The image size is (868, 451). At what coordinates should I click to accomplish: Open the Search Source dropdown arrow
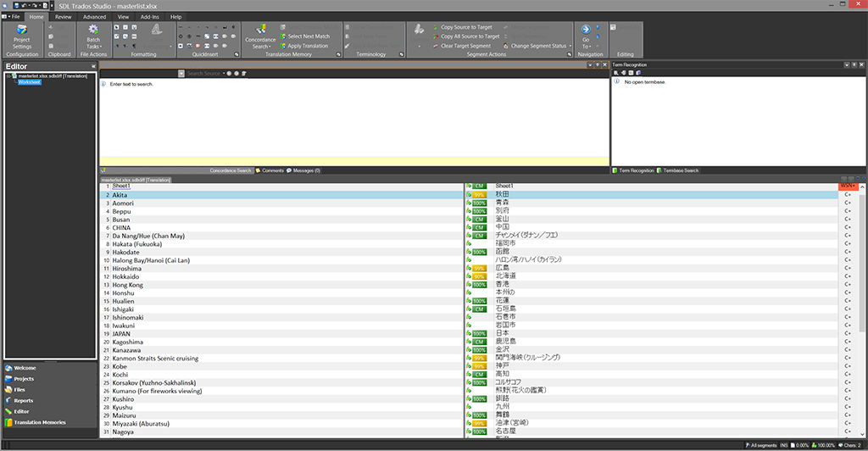[223, 74]
